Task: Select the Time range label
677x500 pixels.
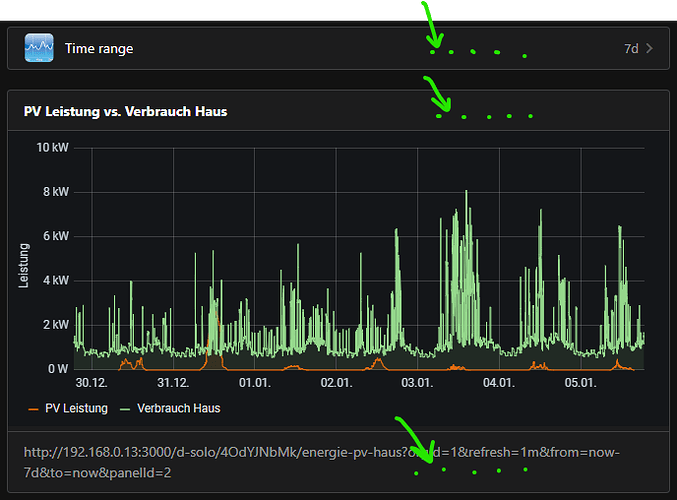Action: pos(99,48)
